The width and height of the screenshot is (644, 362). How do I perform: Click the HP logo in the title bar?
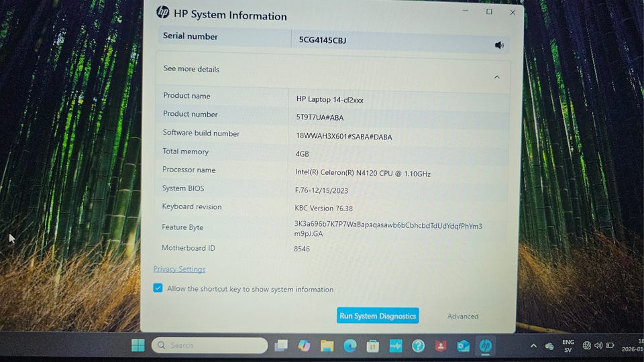click(162, 12)
